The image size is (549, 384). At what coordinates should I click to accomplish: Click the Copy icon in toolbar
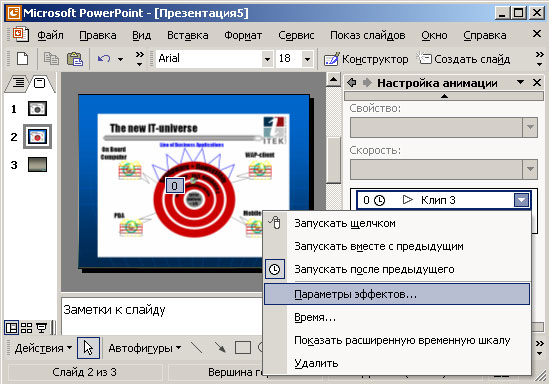point(51,59)
